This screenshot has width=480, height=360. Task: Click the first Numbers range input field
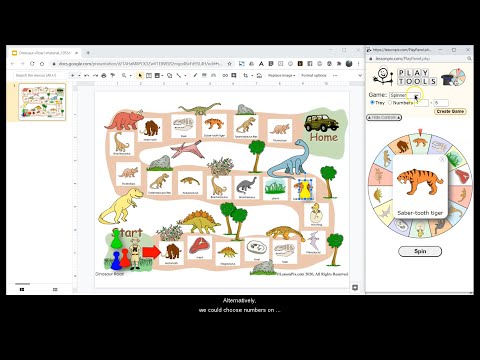[x=421, y=103]
